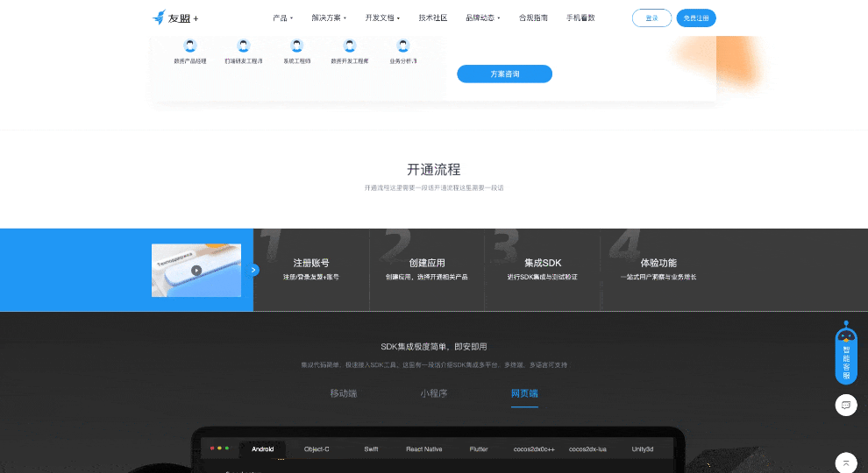868x473 pixels.
Task: Select the Android code tab
Action: 262,449
